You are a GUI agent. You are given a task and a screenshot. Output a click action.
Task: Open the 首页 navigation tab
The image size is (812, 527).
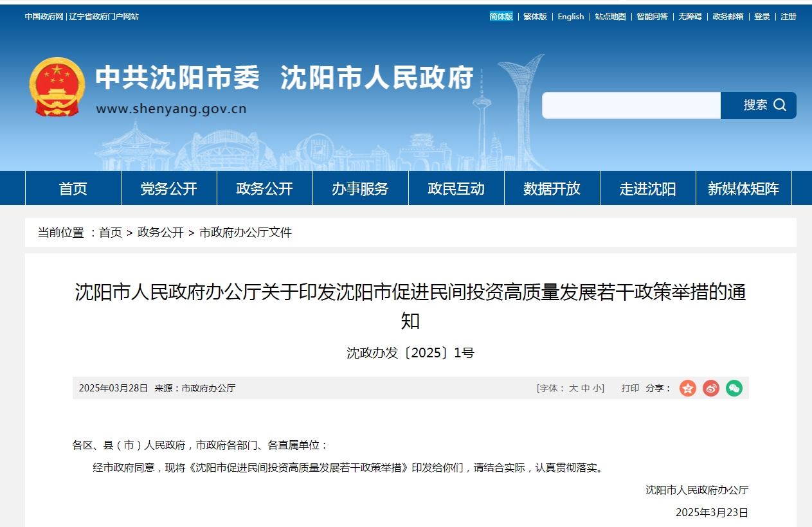[73, 188]
